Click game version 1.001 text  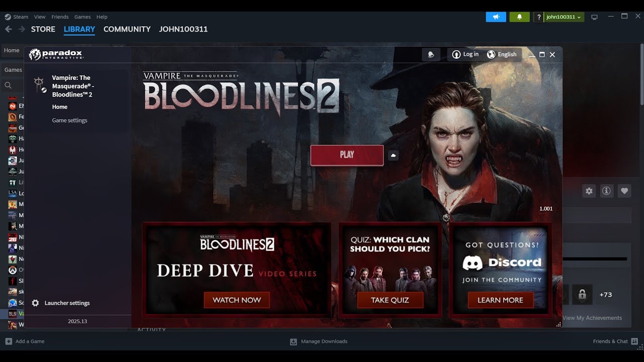click(546, 209)
